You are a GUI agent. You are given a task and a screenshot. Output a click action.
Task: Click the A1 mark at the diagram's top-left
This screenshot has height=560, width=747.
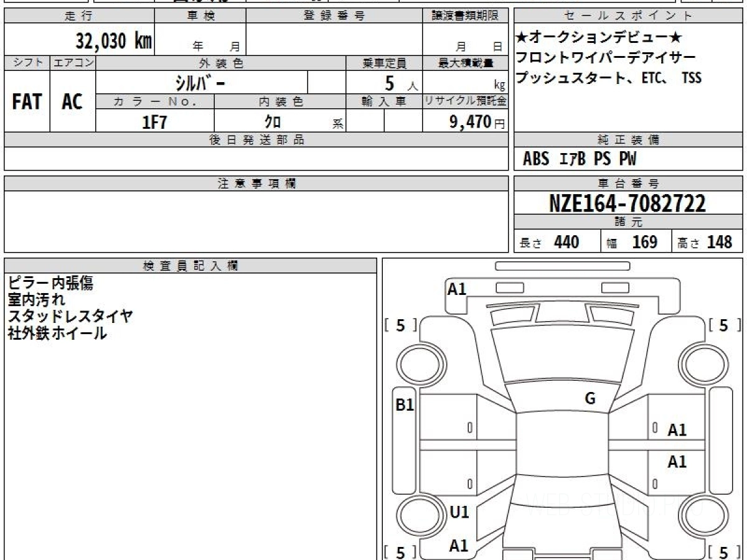coord(457,289)
